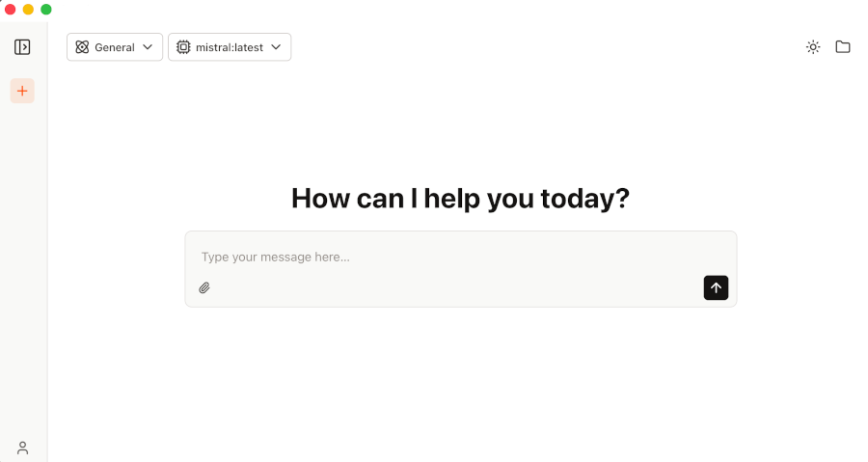
Task: Start a new chat with the plus icon
Action: point(22,91)
